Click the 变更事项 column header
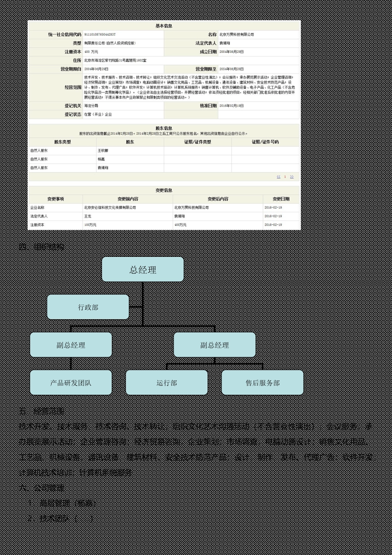The width and height of the screenshot is (392, 555). [x=56, y=199]
